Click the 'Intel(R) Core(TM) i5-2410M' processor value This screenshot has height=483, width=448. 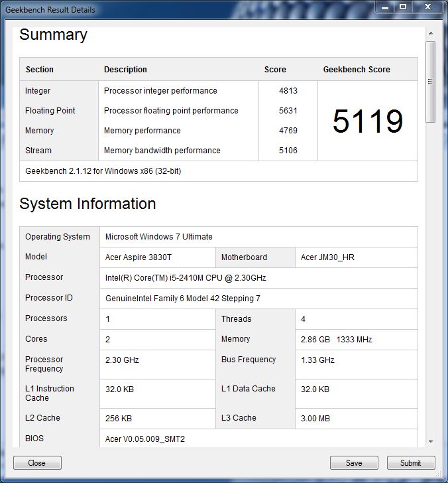(186, 278)
